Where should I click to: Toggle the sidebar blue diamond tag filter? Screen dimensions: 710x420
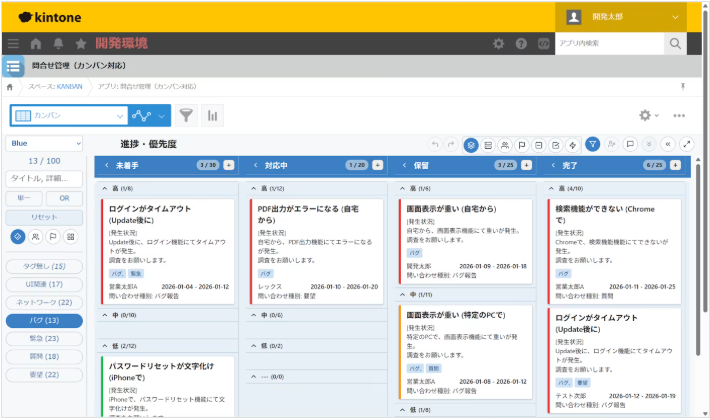click(18, 237)
